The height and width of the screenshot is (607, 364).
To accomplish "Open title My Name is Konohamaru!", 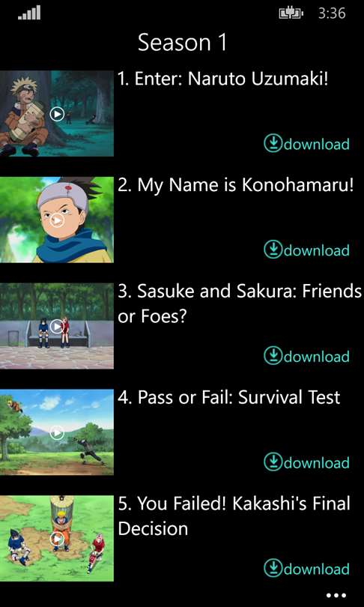I will pos(236,186).
